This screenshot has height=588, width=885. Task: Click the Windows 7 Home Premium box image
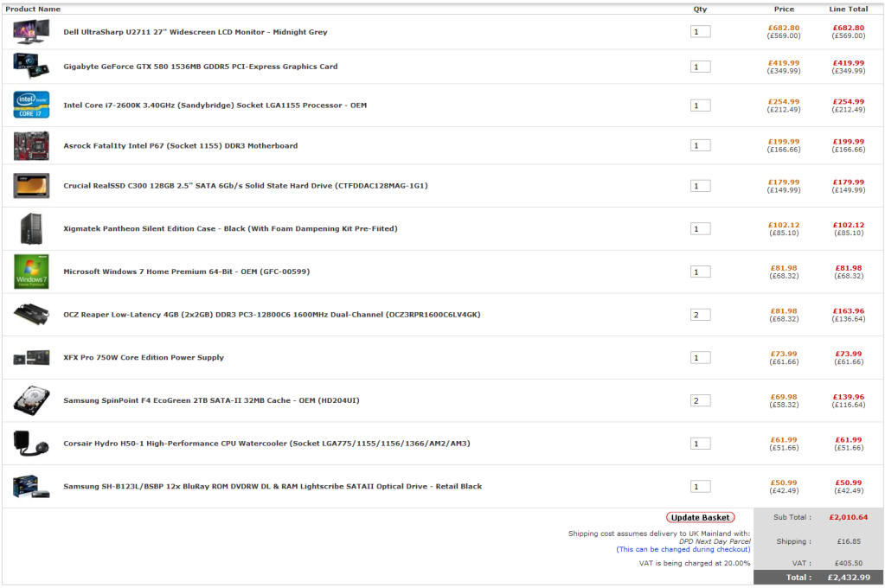[x=31, y=272]
